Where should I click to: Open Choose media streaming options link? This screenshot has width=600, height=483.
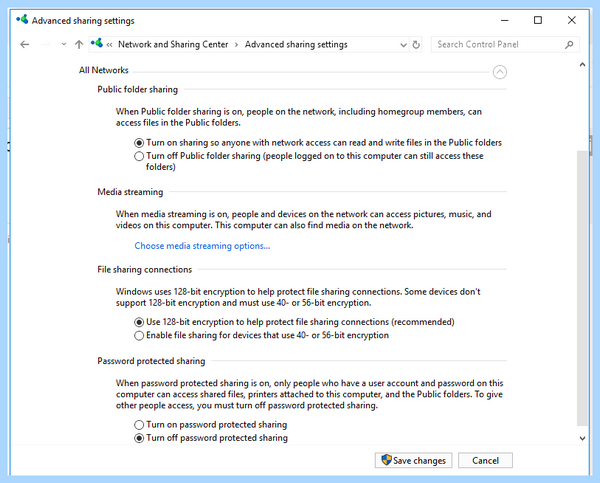(x=202, y=246)
